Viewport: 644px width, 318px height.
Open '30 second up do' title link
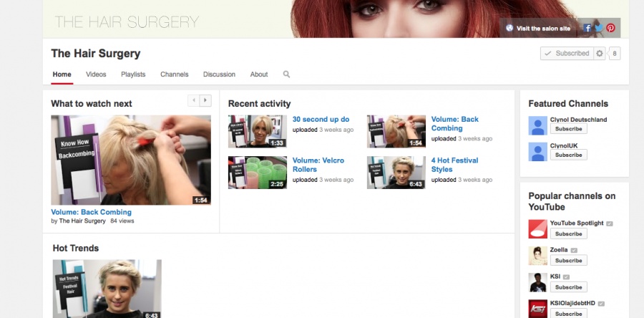click(x=321, y=120)
